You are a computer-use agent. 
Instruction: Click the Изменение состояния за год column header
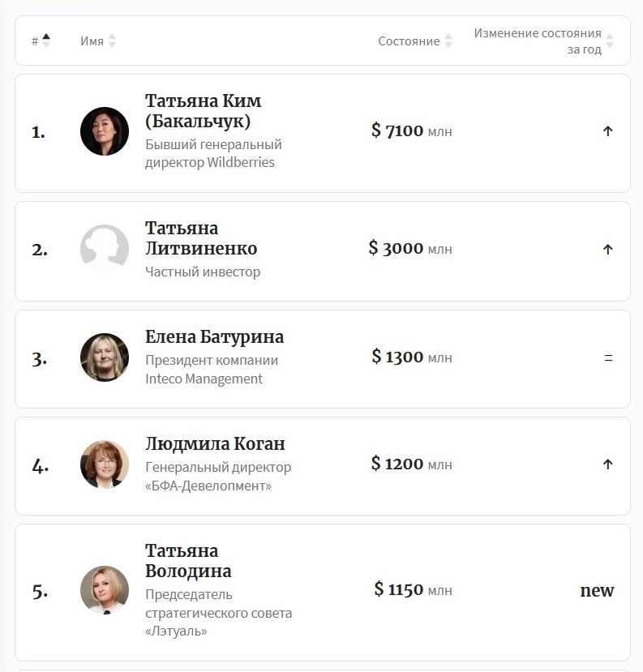pos(537,41)
